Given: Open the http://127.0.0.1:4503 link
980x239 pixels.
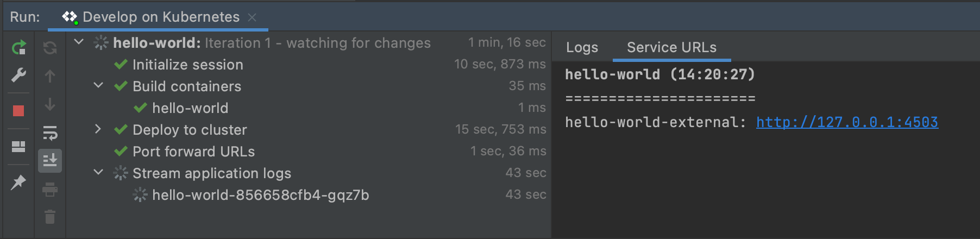Looking at the screenshot, I should click(x=847, y=122).
